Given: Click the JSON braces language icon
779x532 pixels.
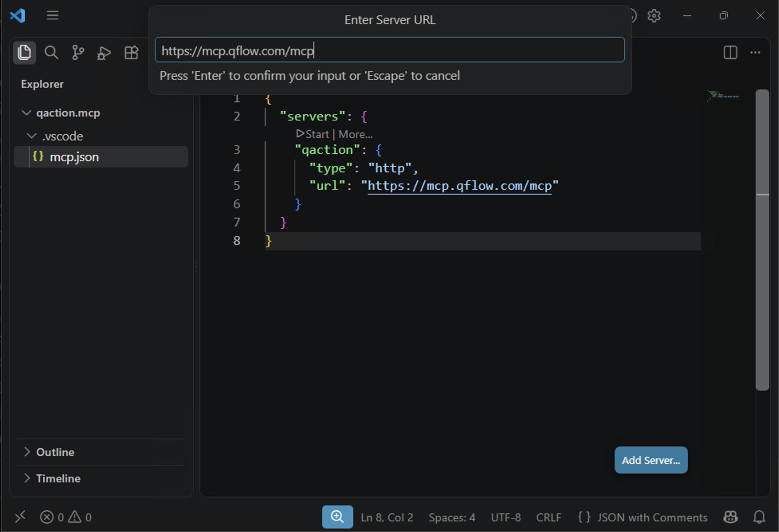Looking at the screenshot, I should point(584,517).
